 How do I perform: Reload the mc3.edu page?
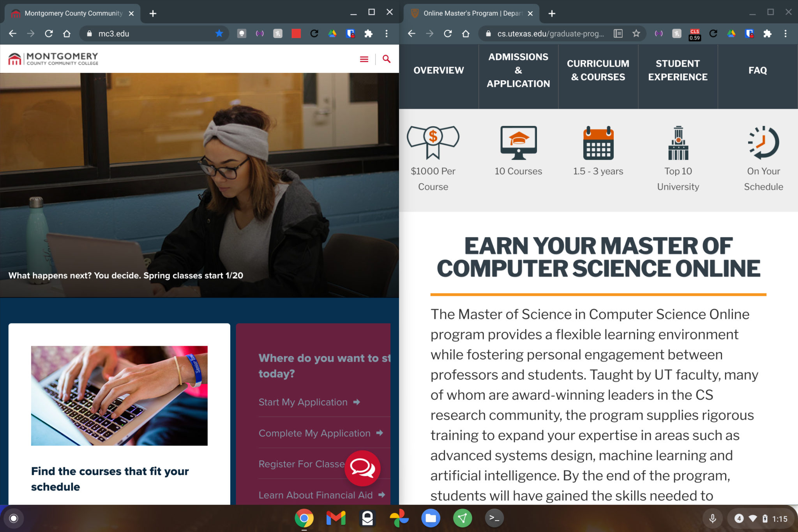[49, 34]
